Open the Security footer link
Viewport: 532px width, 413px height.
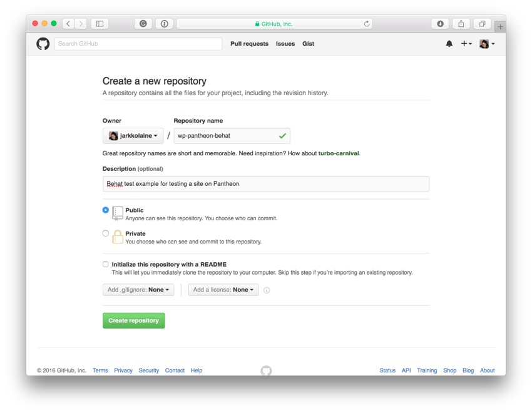[x=148, y=370]
